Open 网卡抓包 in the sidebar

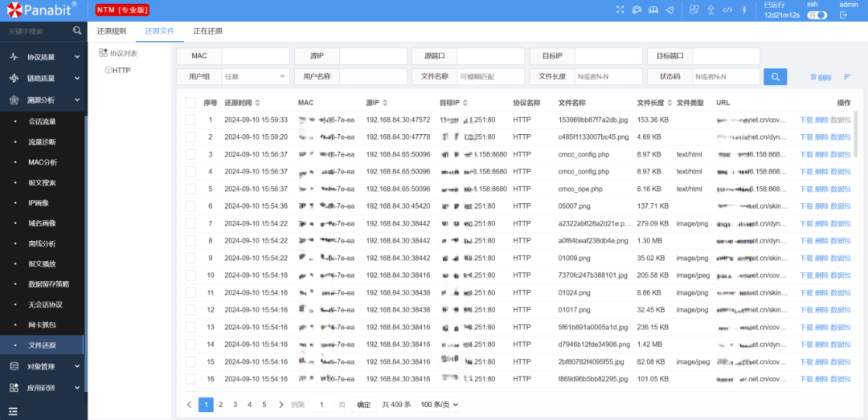tap(42, 324)
